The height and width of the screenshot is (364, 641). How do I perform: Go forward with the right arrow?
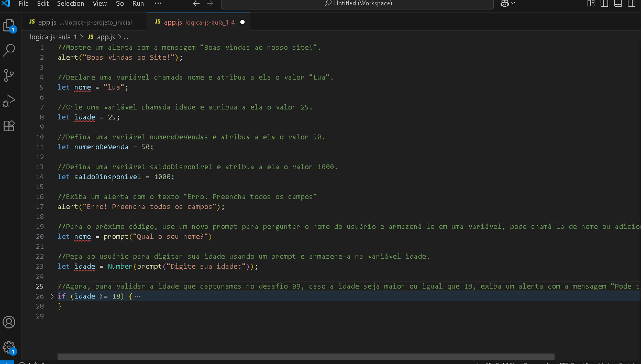209,4
